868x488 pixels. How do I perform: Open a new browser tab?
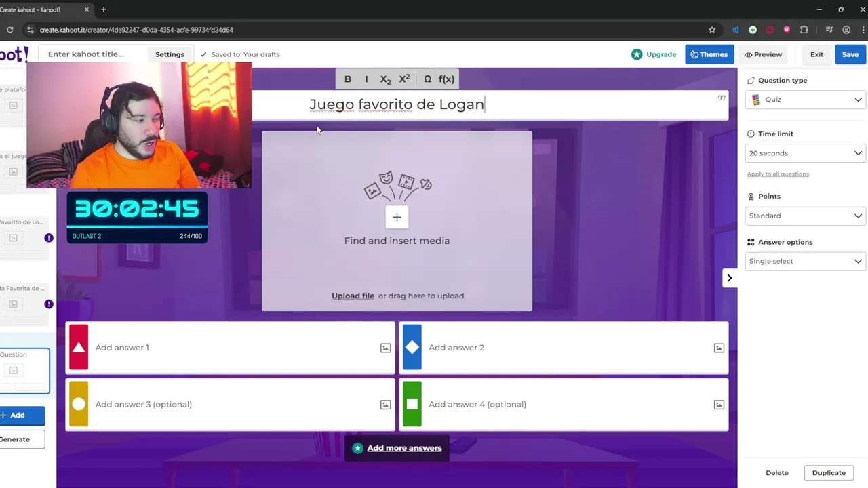click(x=104, y=9)
